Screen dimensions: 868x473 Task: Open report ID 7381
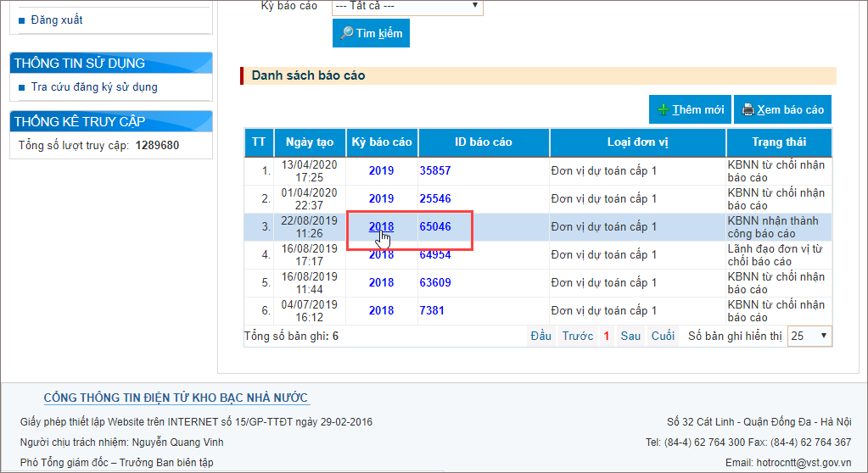[x=432, y=311]
